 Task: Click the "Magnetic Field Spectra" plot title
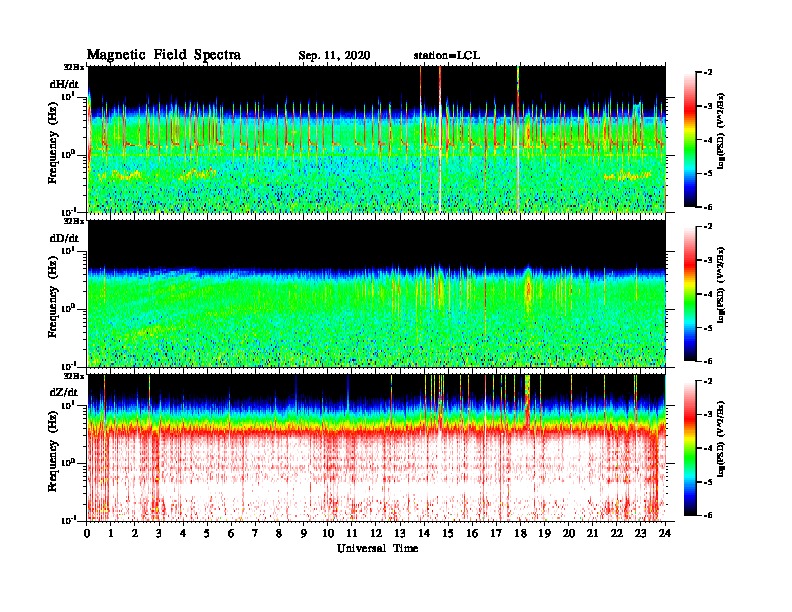(164, 55)
